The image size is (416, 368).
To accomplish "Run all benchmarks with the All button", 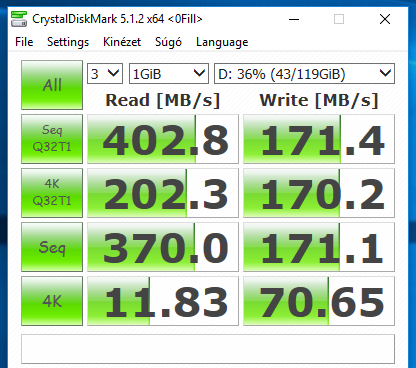I will pos(52,85).
